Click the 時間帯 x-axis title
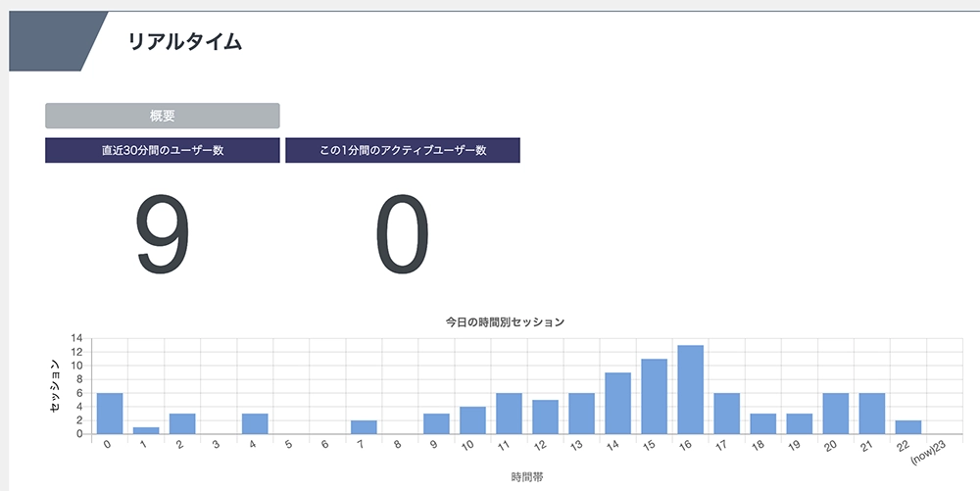The width and height of the screenshot is (980, 491). (527, 477)
